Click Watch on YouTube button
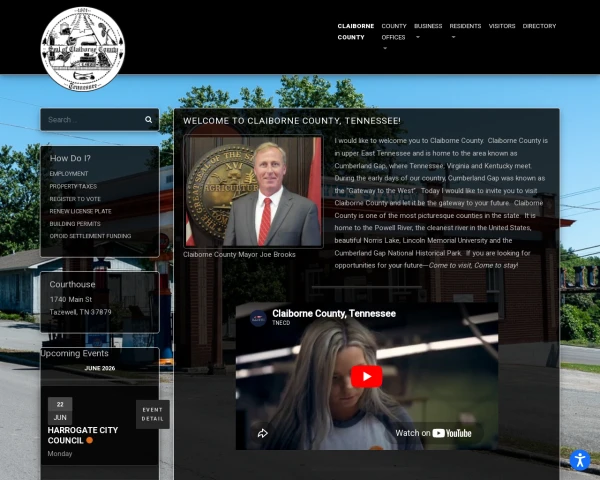Screen dimensions: 600x480 pos(433,433)
